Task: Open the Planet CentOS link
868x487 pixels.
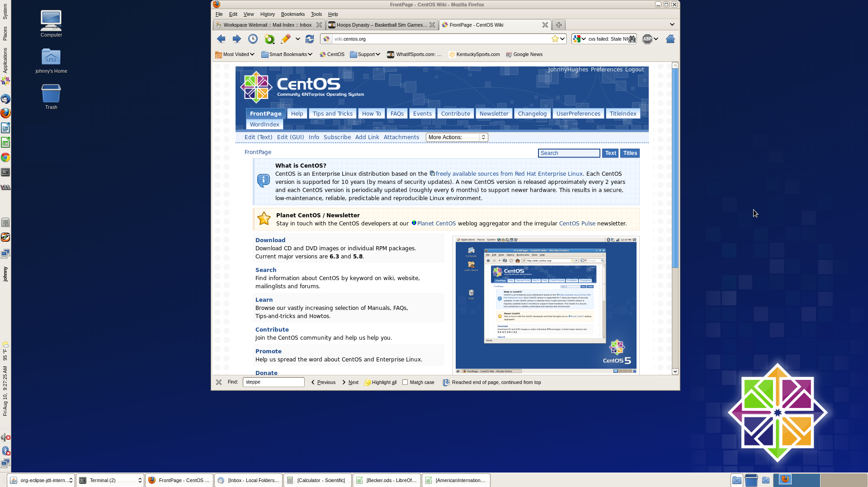Action: [x=436, y=224]
